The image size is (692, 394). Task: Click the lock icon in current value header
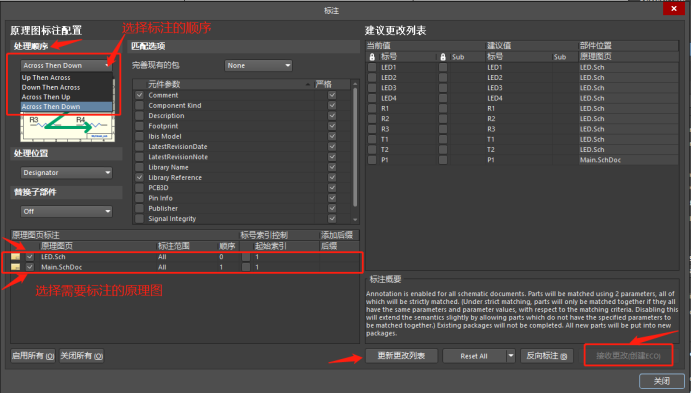(372, 57)
